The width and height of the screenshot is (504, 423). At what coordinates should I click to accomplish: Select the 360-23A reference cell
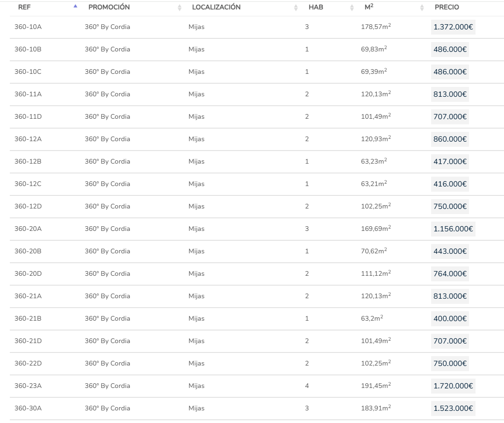[x=28, y=386]
